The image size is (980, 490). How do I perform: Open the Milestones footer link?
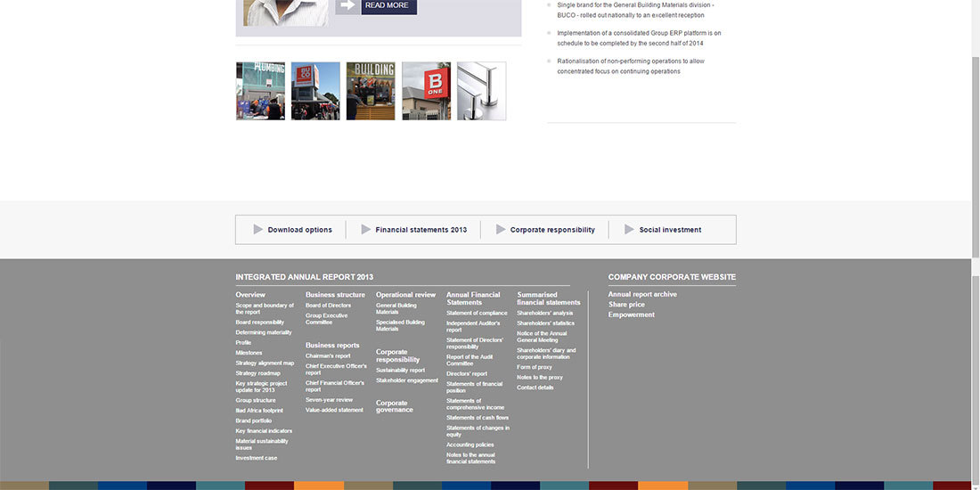[x=249, y=353]
